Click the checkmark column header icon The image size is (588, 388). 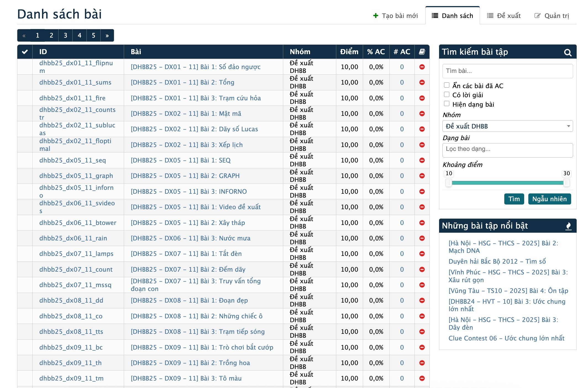click(x=25, y=52)
